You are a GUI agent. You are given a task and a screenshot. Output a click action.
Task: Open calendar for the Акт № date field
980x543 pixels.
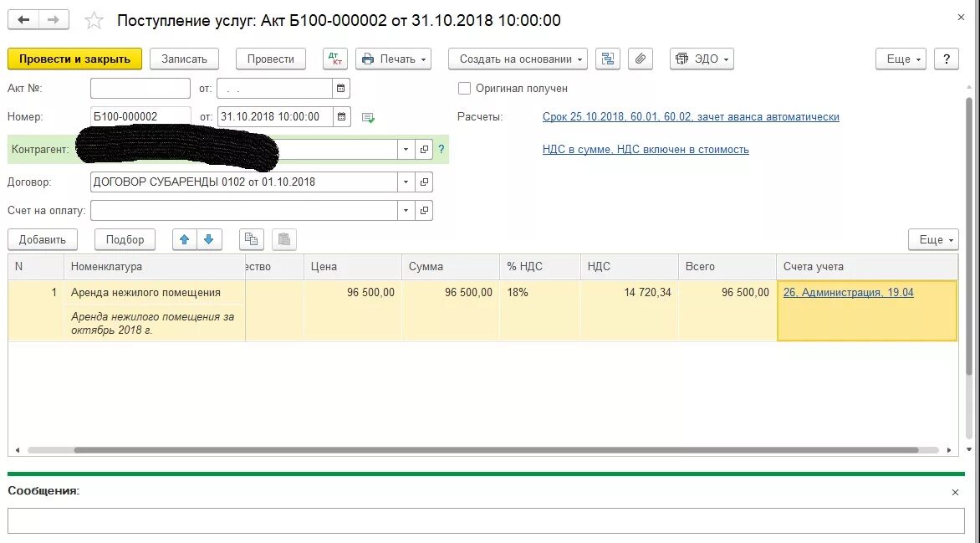tap(340, 88)
